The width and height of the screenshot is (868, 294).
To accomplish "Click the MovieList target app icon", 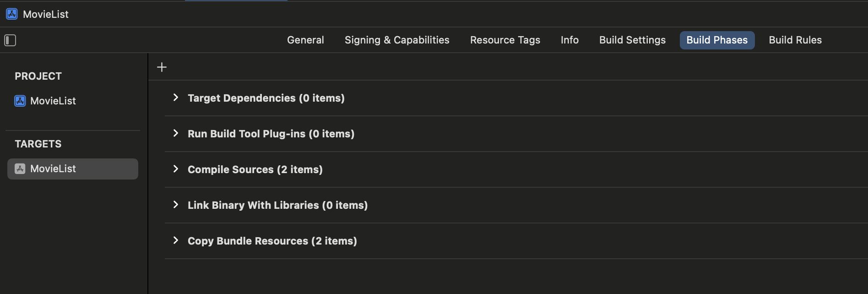I will (20, 169).
